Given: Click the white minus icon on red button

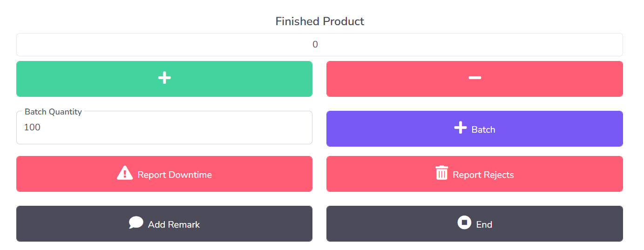Looking at the screenshot, I should coord(475,78).
